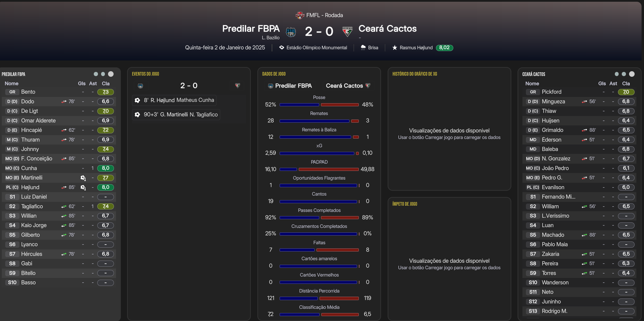Screen dimensions: 644x321
Task: Click Dodo's 78' substitution arrow icon
Action: click(x=64, y=102)
